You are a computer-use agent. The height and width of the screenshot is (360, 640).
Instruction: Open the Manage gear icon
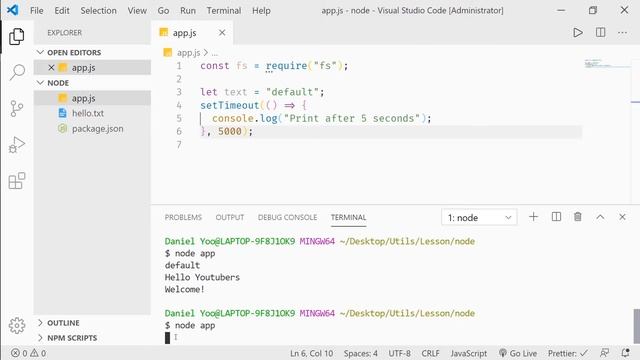[x=17, y=325]
